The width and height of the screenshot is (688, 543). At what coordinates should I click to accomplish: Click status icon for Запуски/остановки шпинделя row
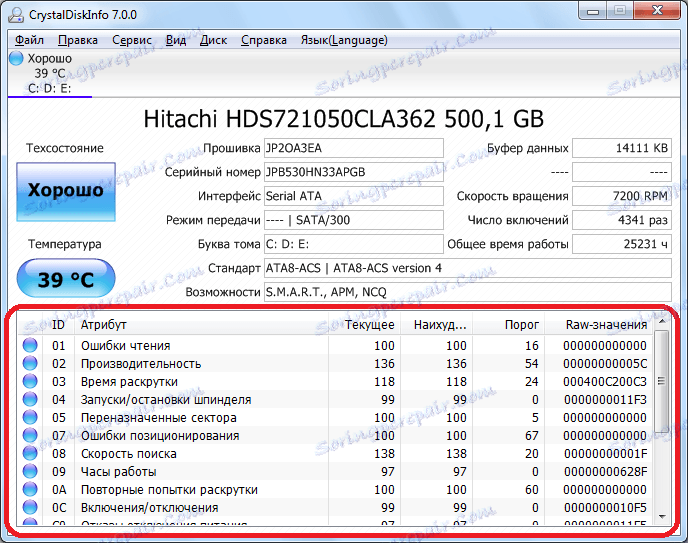click(30, 400)
